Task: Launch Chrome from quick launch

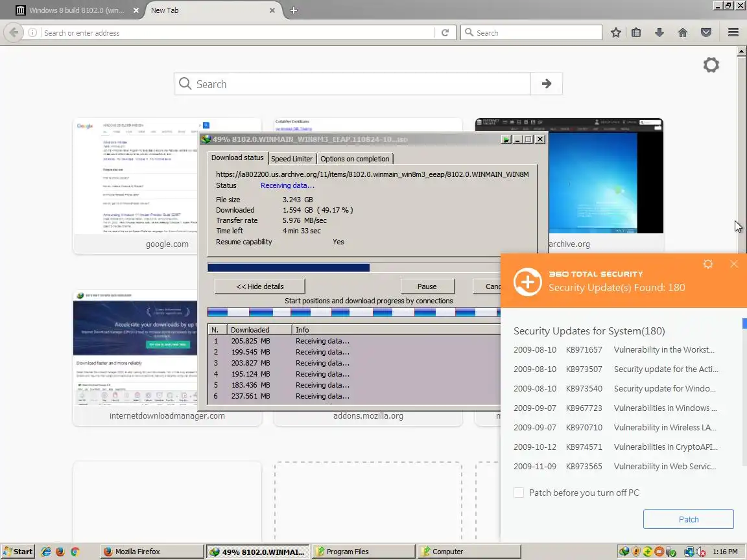Action: (x=75, y=552)
